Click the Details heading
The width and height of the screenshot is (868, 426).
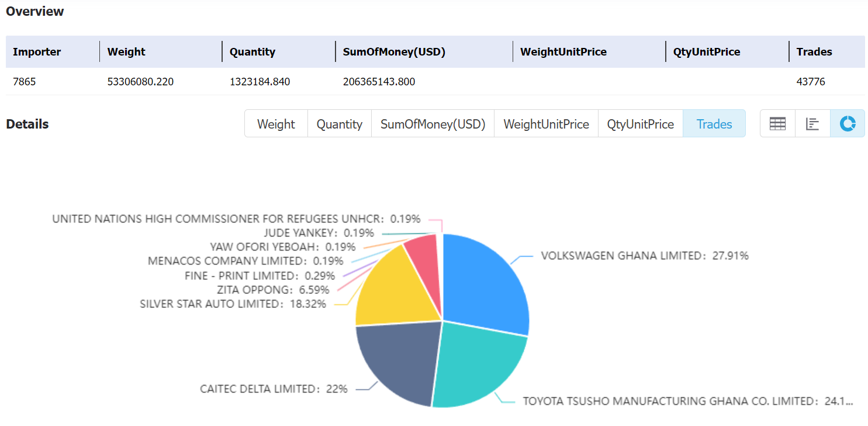[x=27, y=124]
